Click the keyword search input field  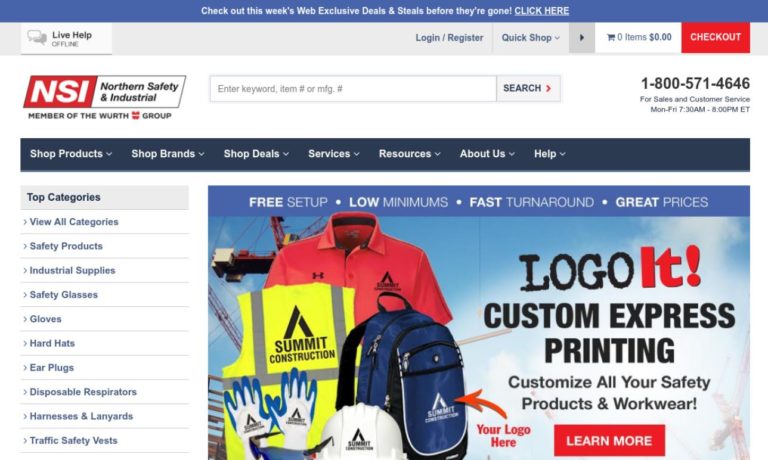(x=353, y=89)
